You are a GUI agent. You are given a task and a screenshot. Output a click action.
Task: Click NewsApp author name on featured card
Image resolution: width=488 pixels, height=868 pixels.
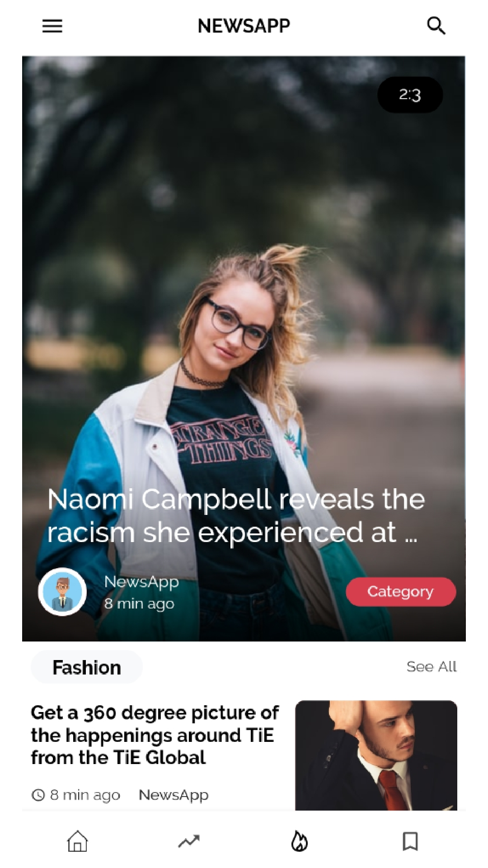tap(141, 582)
